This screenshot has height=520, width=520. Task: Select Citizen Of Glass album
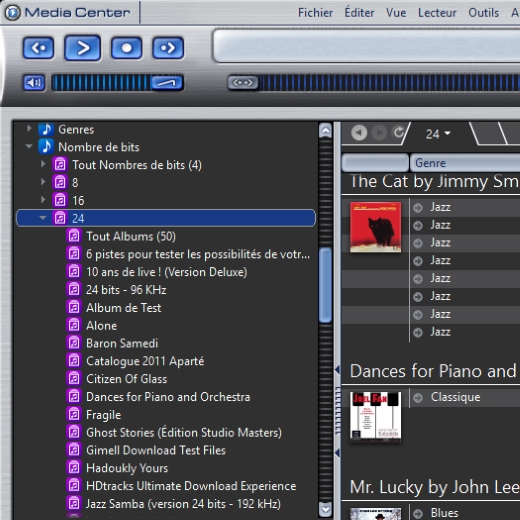point(126,379)
